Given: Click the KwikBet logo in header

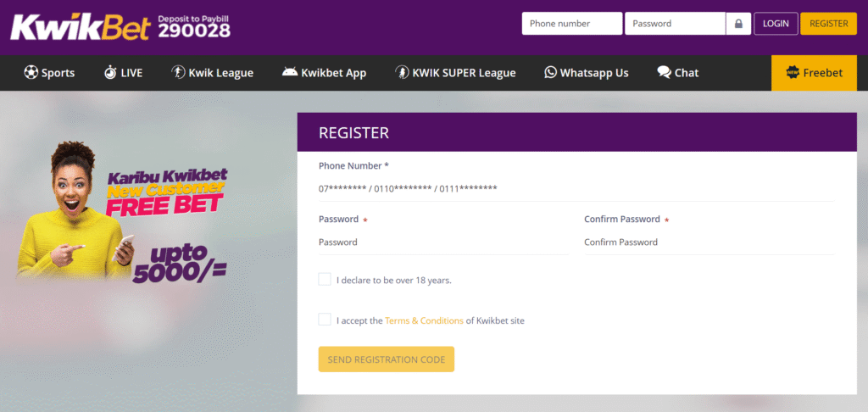Looking at the screenshot, I should pyautogui.click(x=81, y=27).
